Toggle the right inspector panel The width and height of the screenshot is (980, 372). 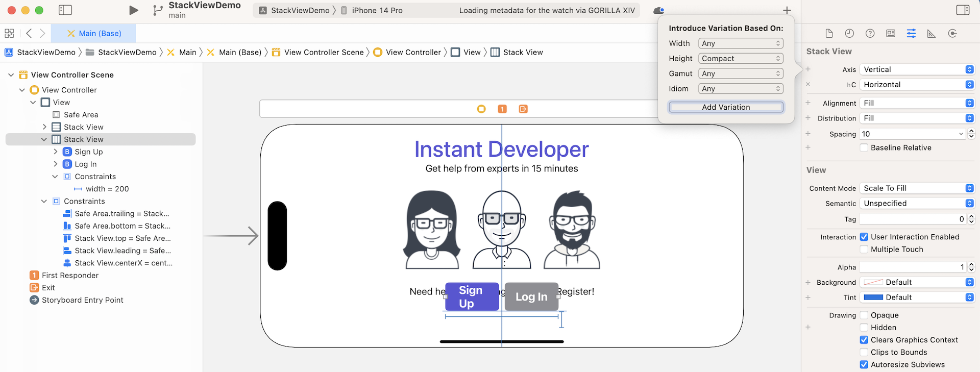tap(963, 10)
